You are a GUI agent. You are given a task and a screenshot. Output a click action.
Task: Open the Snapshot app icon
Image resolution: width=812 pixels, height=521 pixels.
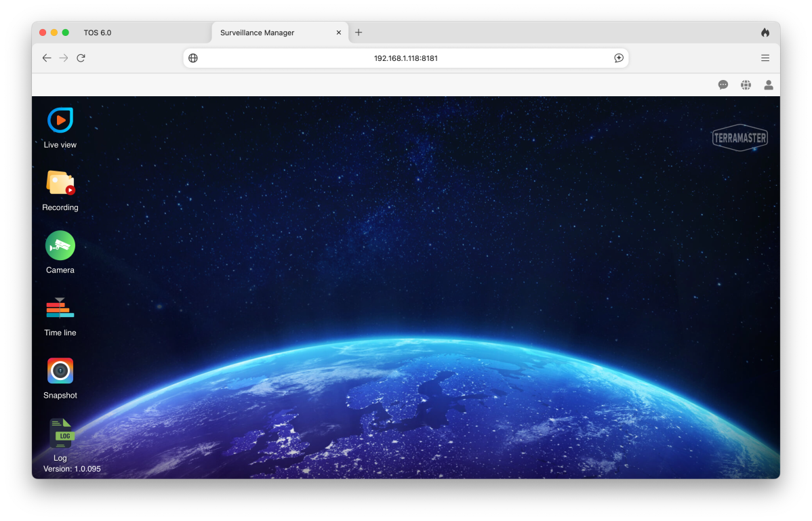(60, 371)
